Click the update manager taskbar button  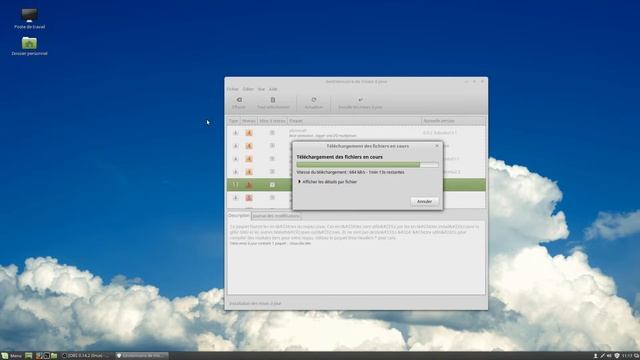[142, 356]
